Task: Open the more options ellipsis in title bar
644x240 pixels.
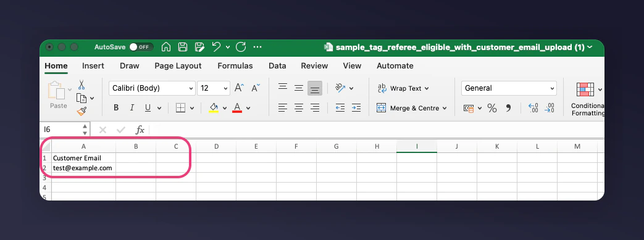Action: [257, 47]
